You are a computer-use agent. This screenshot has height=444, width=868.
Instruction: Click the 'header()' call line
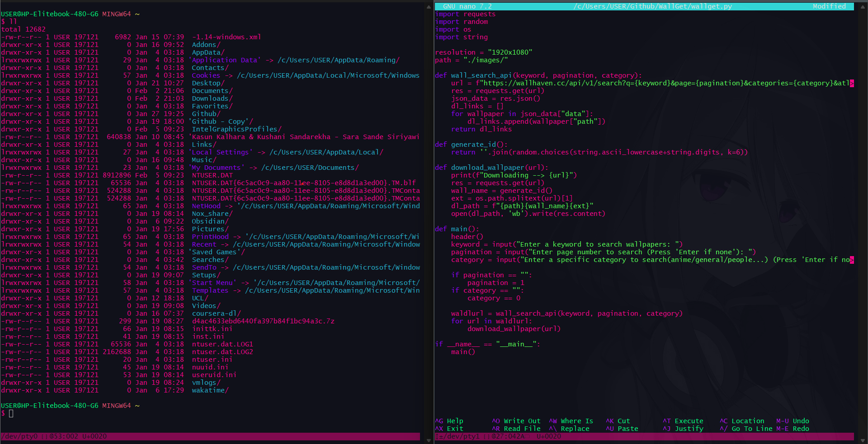(467, 237)
